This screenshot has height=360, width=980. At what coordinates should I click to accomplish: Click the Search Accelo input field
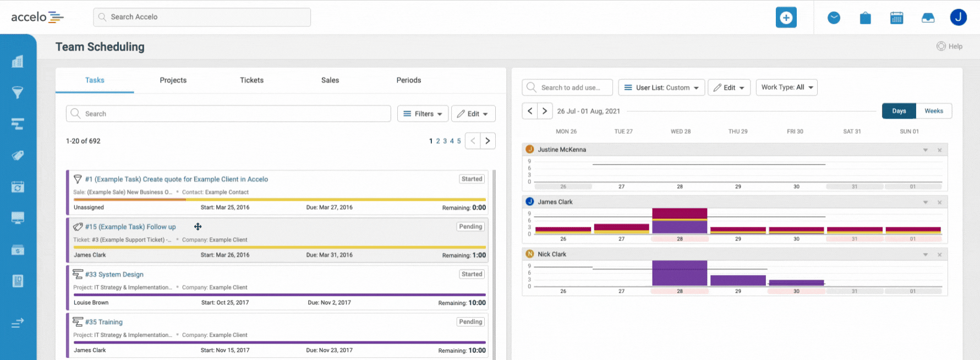coord(202,17)
